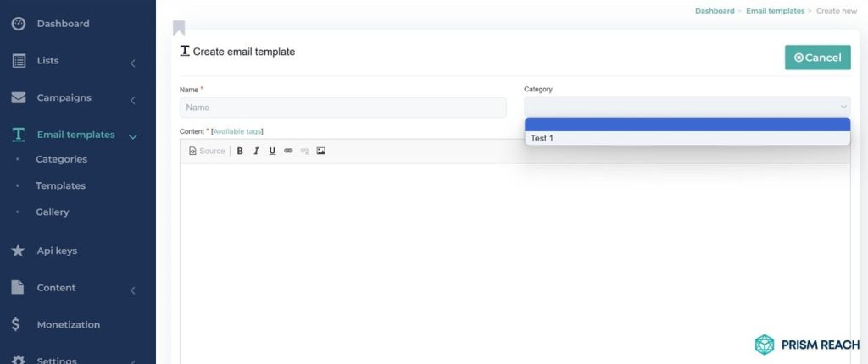Click into the Name input field
Image resolution: width=868 pixels, height=364 pixels.
[342, 108]
